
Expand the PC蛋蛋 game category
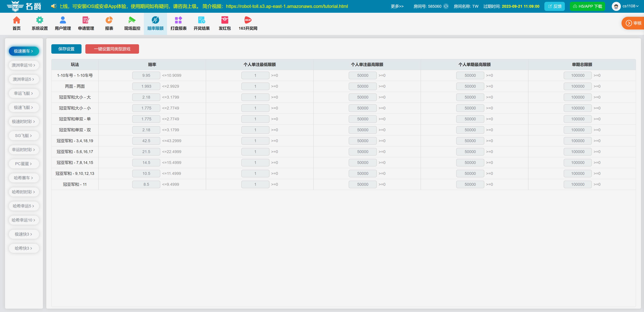(x=23, y=164)
